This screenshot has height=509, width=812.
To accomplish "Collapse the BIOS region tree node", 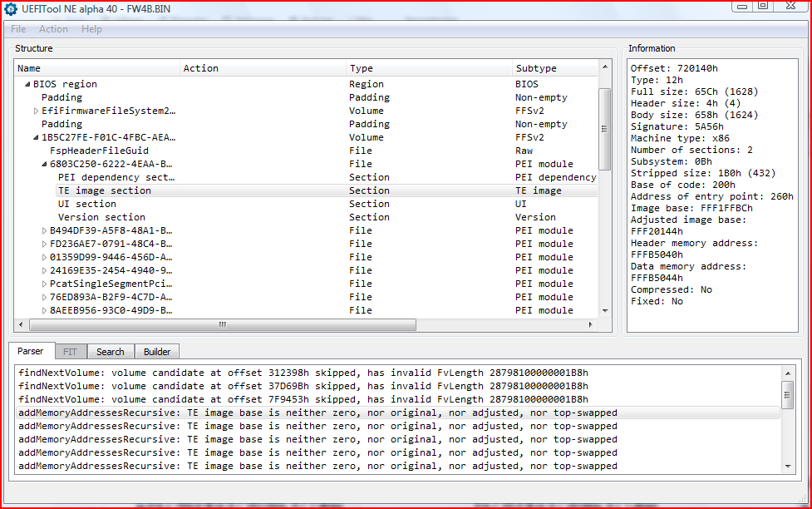I will point(27,84).
